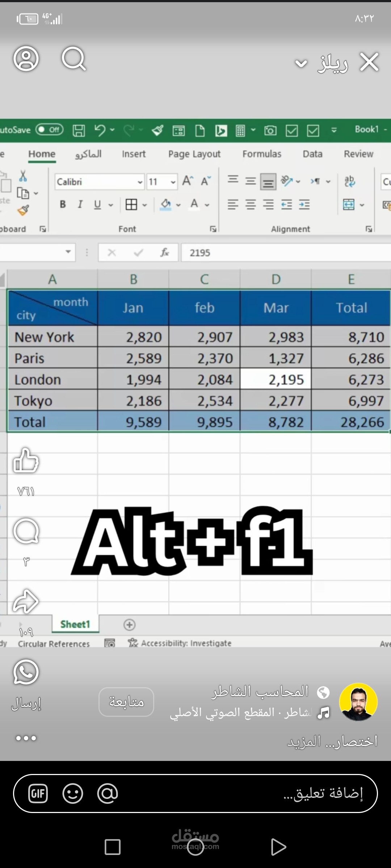
Task: Tap المزيد to expand caption
Action: (304, 741)
